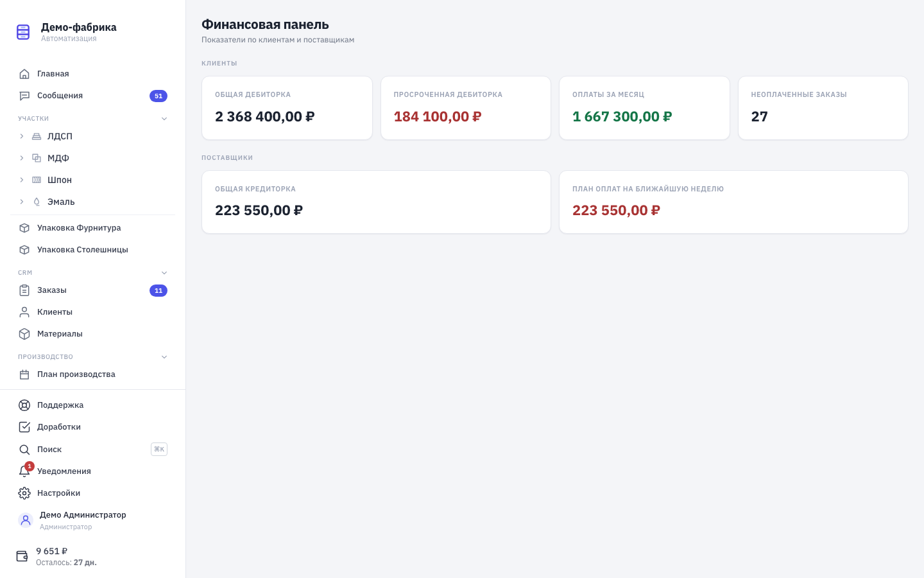Click the Просроченная дебиторка card
Screen dimensions: 924x578
click(466, 108)
